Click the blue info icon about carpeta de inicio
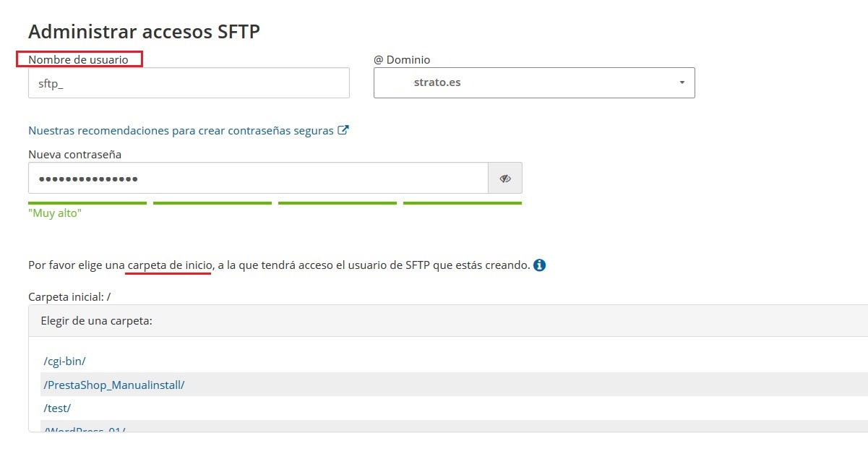868x454 pixels. [x=541, y=265]
